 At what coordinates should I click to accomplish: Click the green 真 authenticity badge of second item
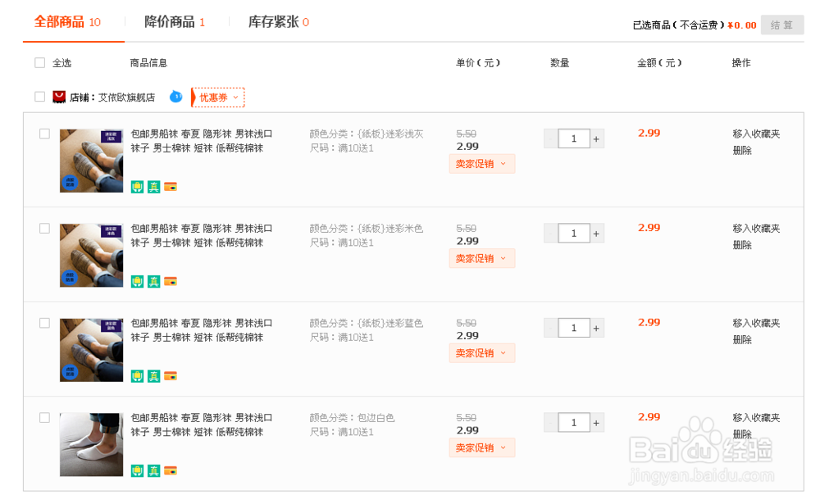click(153, 281)
